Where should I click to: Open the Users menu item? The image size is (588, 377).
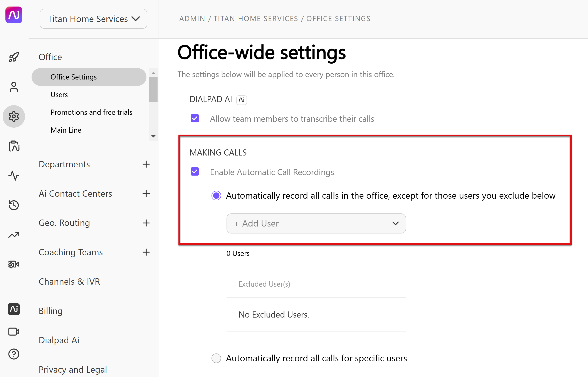click(59, 95)
